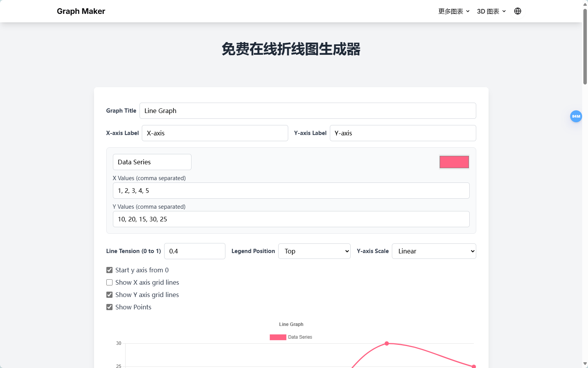Click the 'Line Graph' chart title text

point(291,324)
